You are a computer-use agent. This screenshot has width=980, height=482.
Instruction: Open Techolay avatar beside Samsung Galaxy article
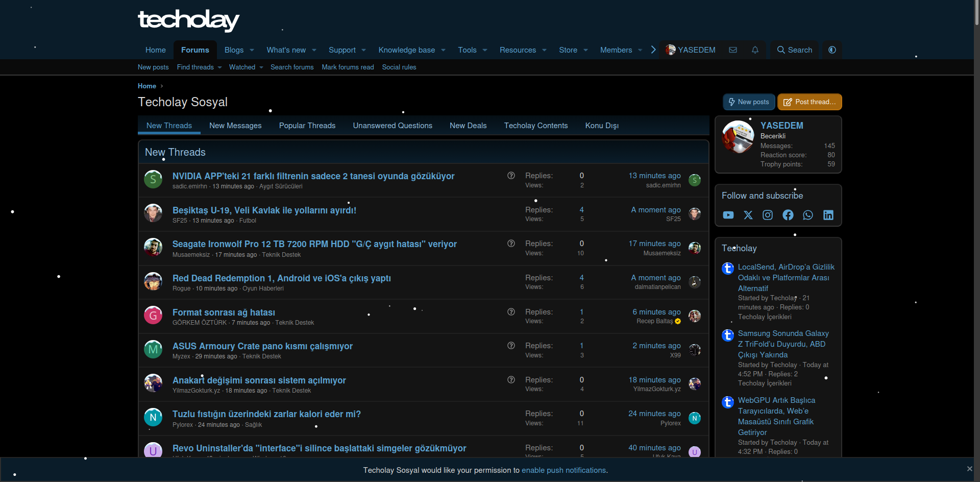tap(728, 335)
